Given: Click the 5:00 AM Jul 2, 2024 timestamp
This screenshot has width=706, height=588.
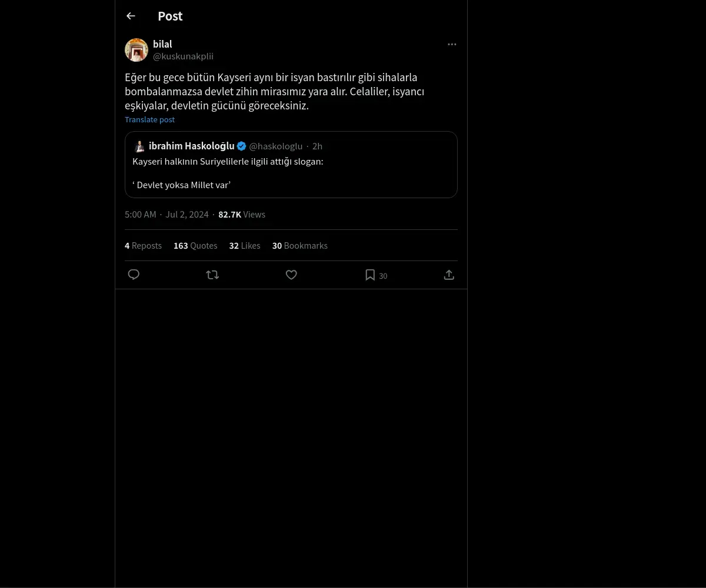Looking at the screenshot, I should 166,215.
